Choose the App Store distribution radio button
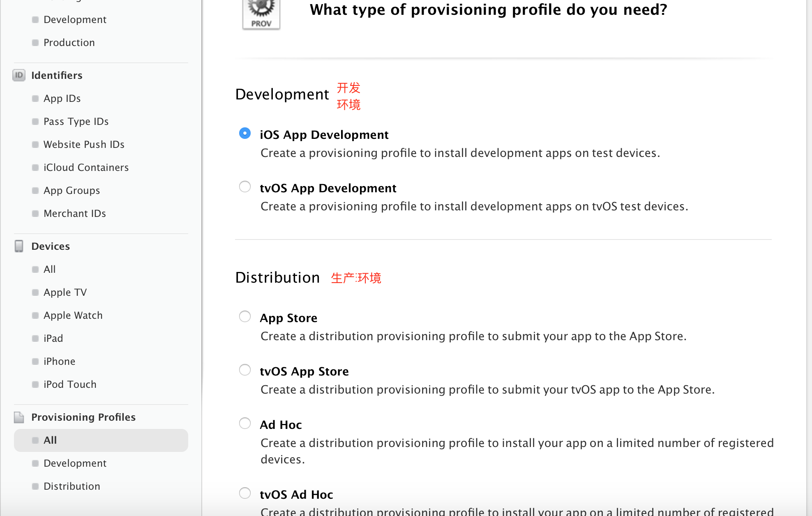The width and height of the screenshot is (812, 516). pyautogui.click(x=245, y=316)
